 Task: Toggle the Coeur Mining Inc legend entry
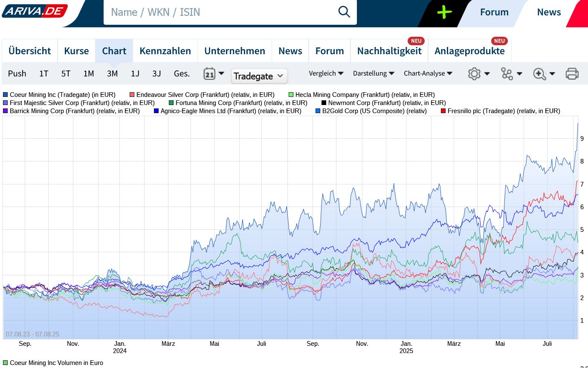pos(62,95)
